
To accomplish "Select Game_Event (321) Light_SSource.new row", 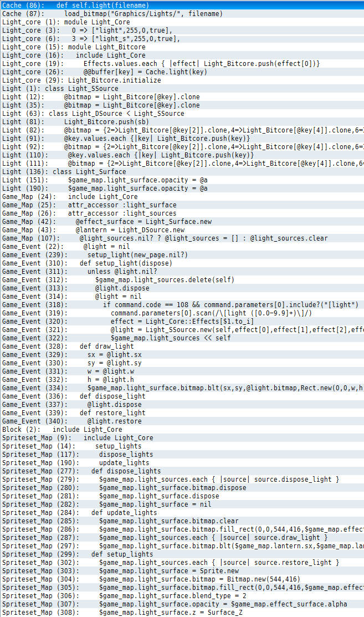I will tap(182, 330).
